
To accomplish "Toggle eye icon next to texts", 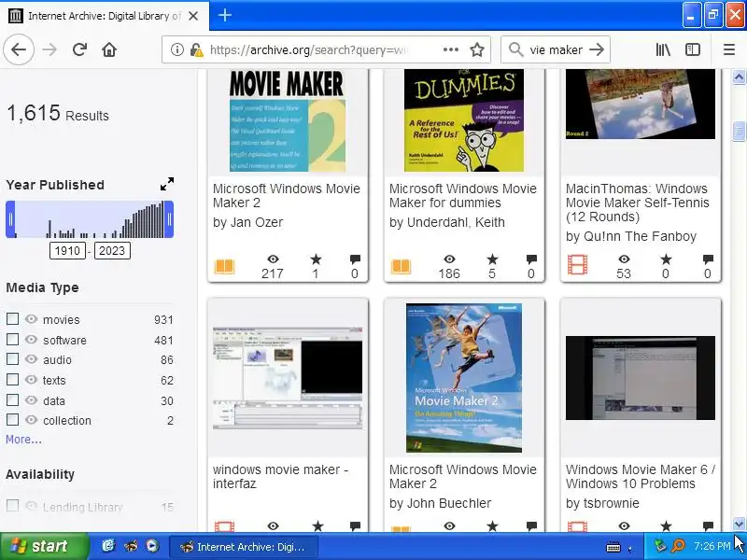I will tap(31, 380).
